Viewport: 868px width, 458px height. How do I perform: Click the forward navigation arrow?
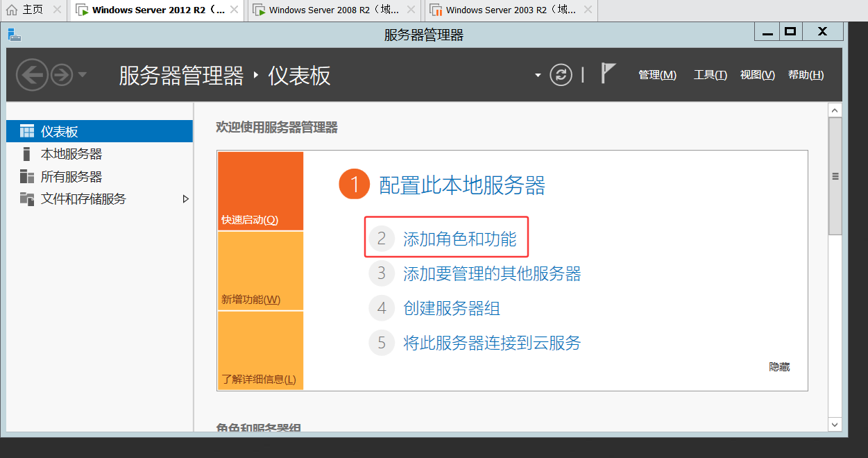coord(62,75)
